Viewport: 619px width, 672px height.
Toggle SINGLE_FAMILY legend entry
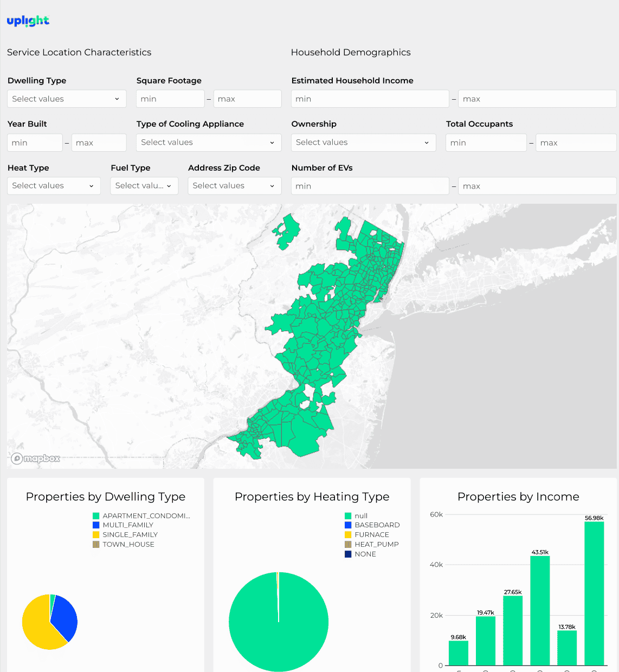(x=125, y=535)
